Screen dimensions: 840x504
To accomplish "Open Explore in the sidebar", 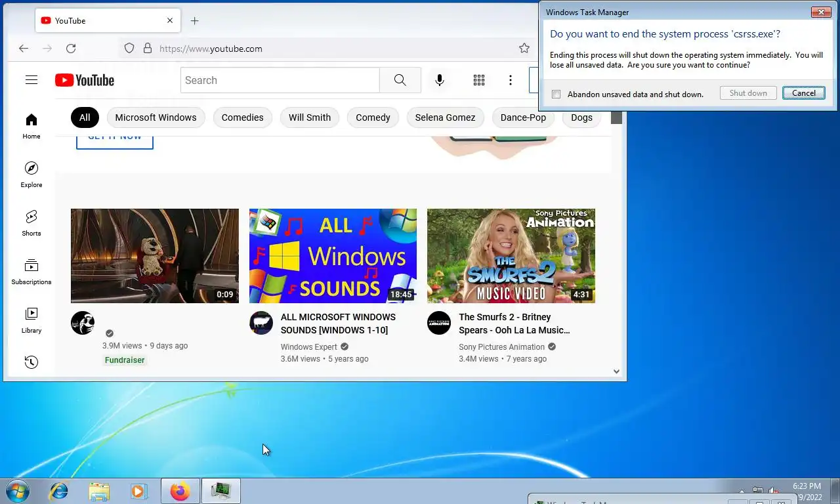I will tap(31, 175).
